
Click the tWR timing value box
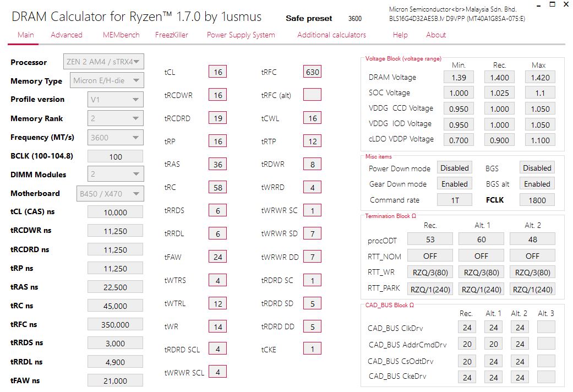[x=218, y=326]
